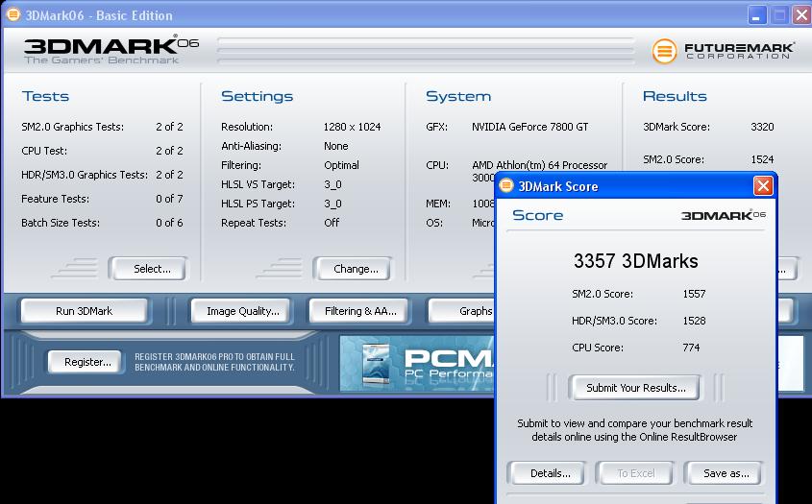The width and height of the screenshot is (812, 504).
Task: Click the disabled To Excel button
Action: (x=635, y=473)
